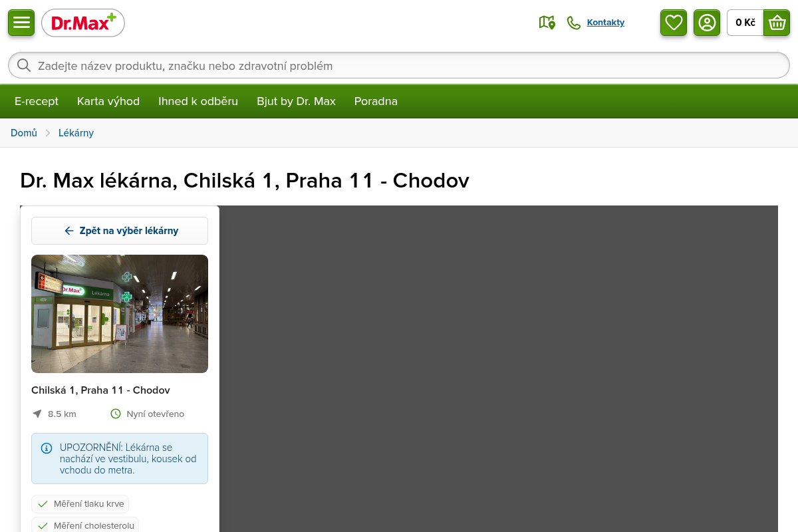Open the Kontakty link
Screen dimensions: 798x532
[x=606, y=23]
